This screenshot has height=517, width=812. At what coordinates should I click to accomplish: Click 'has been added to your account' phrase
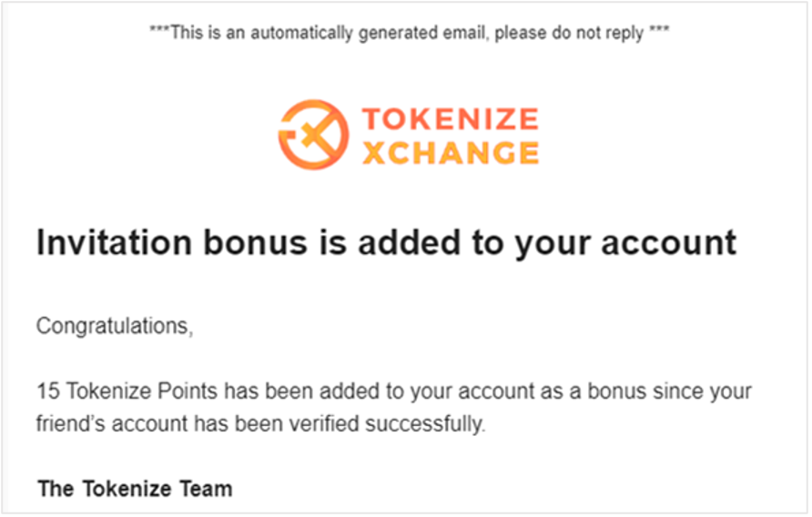(x=380, y=391)
